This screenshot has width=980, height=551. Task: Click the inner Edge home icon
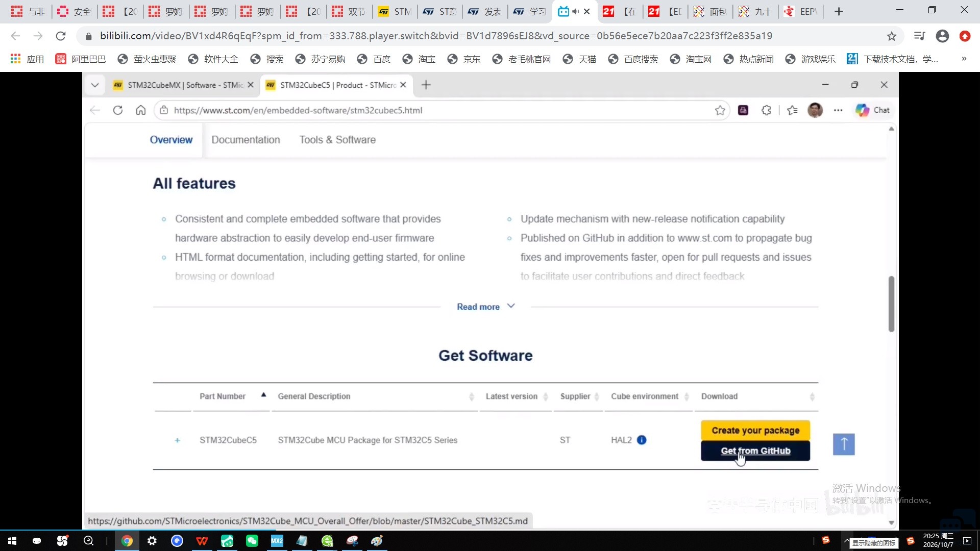pyautogui.click(x=141, y=110)
